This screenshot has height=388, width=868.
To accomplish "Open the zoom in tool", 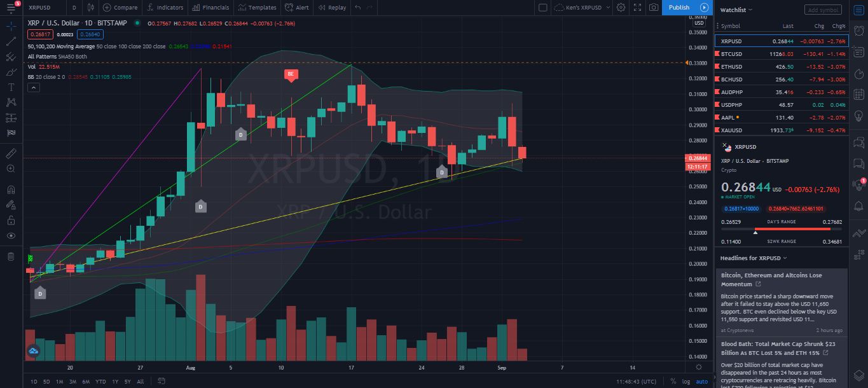I will (11, 169).
